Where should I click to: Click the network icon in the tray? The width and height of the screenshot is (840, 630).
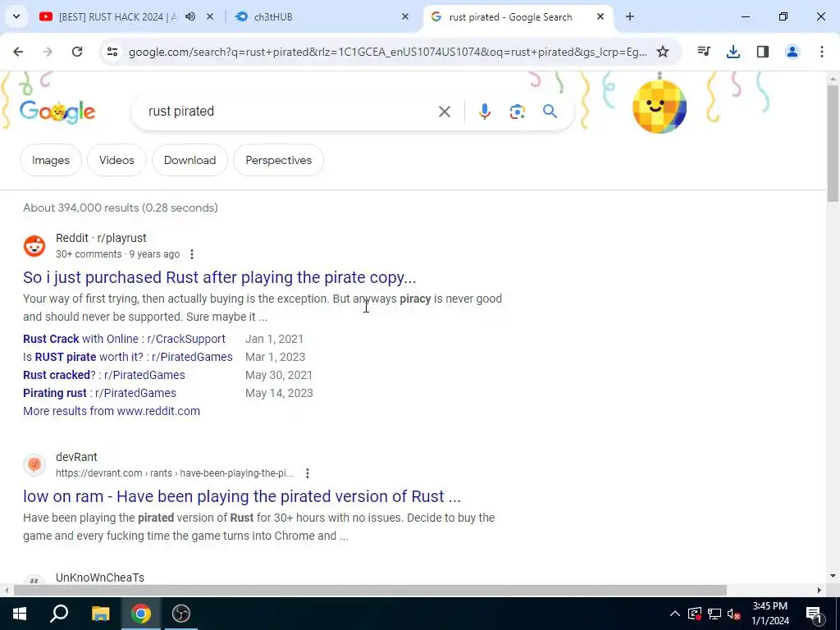tap(714, 614)
